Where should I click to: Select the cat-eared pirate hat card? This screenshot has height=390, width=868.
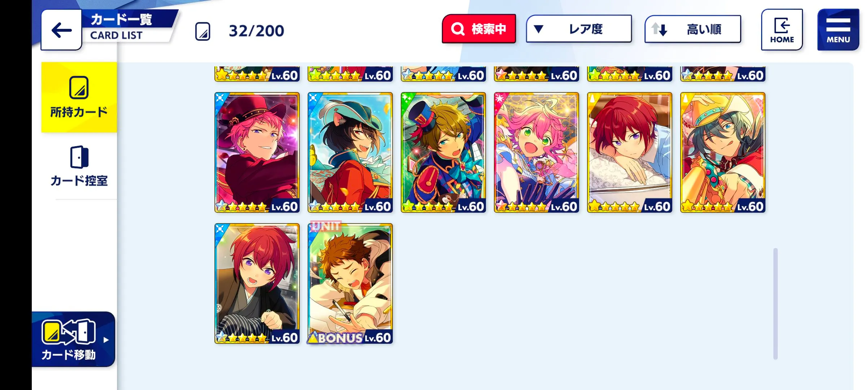350,152
